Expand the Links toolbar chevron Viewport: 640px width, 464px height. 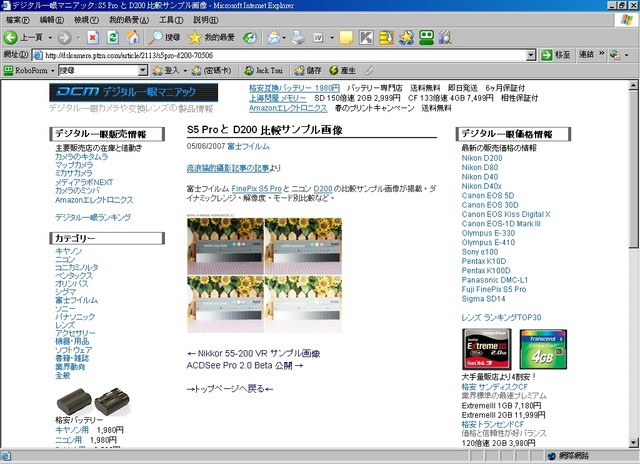(x=602, y=54)
